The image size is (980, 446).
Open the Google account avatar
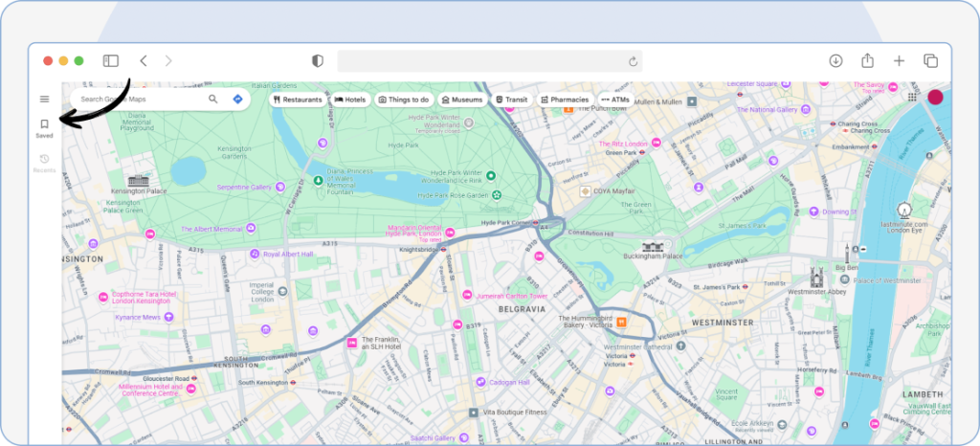coord(935,97)
